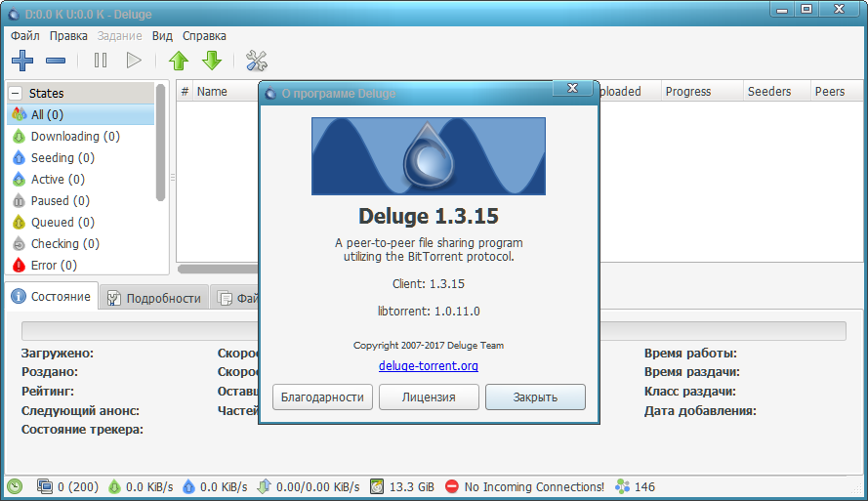
Task: Click the green clock icon in the status bar
Action: tap(15, 487)
